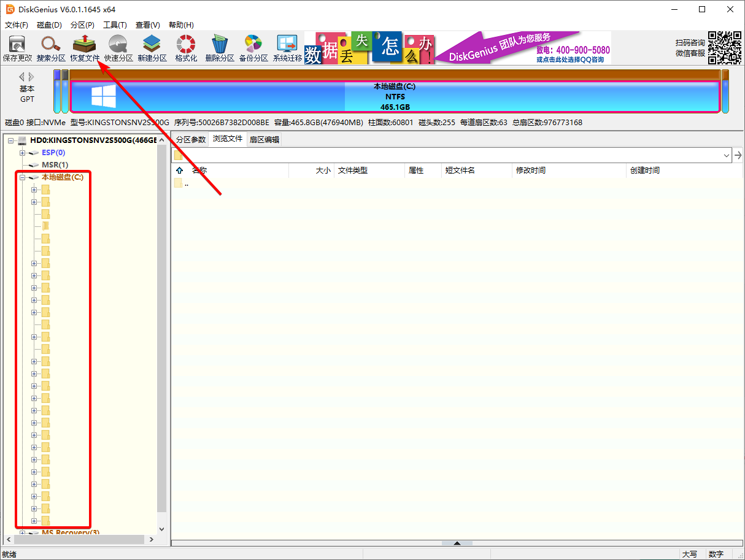
Task: Open the 文件(F) menu
Action: click(x=17, y=25)
